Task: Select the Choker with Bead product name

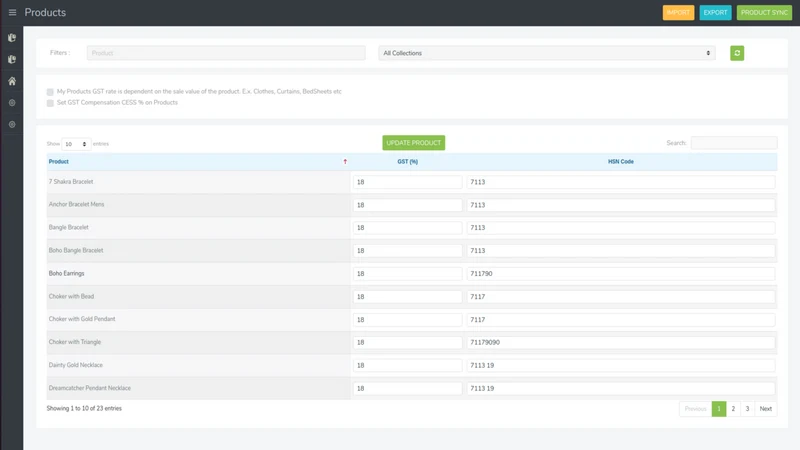Action: pyautogui.click(x=71, y=296)
